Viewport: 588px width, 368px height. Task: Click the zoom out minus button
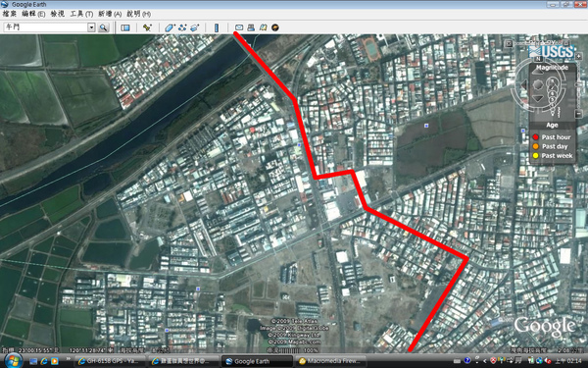coord(578,114)
